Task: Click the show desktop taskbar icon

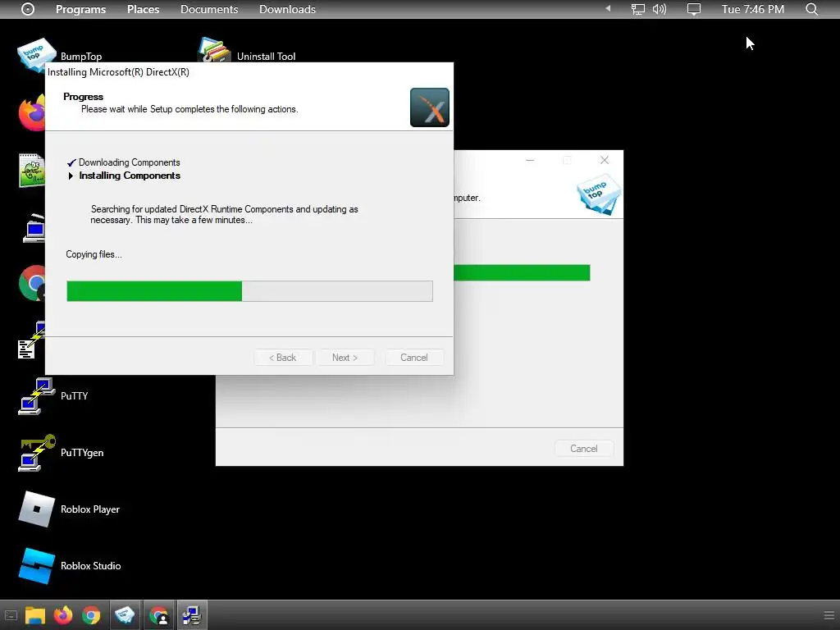Action: [11, 615]
